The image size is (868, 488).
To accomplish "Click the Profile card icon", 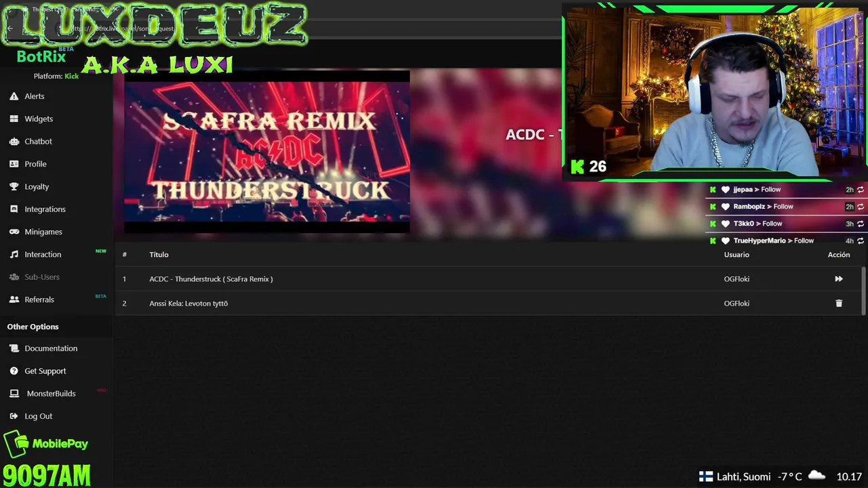I will (14, 164).
